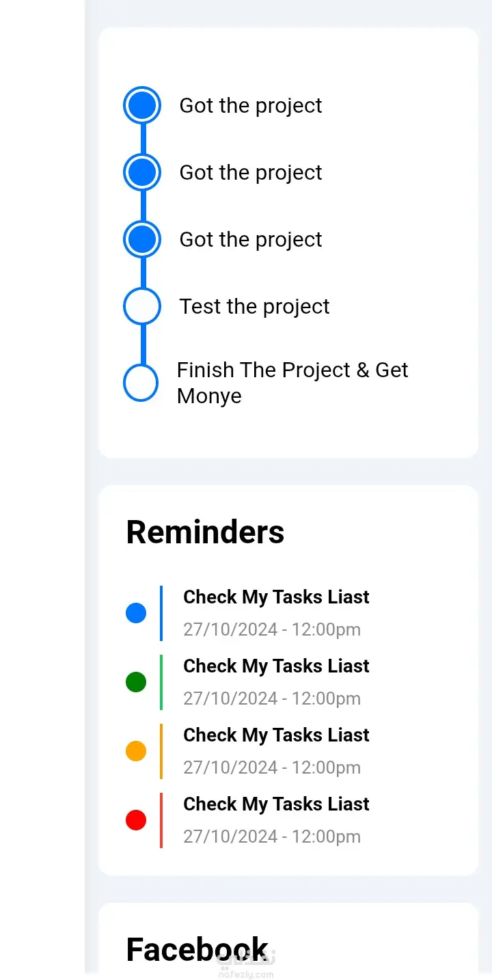This screenshot has width=492, height=980.
Task: Click the red vertical bar in Reminders
Action: click(161, 820)
